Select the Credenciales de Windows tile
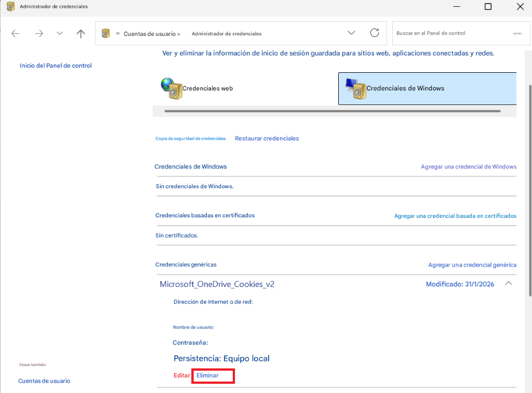The width and height of the screenshot is (532, 393). (427, 88)
